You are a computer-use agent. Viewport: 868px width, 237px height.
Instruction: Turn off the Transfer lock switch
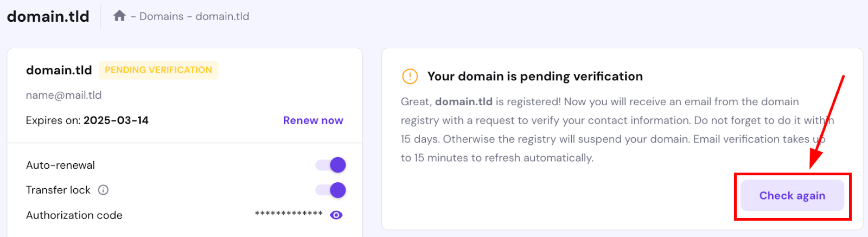point(331,190)
